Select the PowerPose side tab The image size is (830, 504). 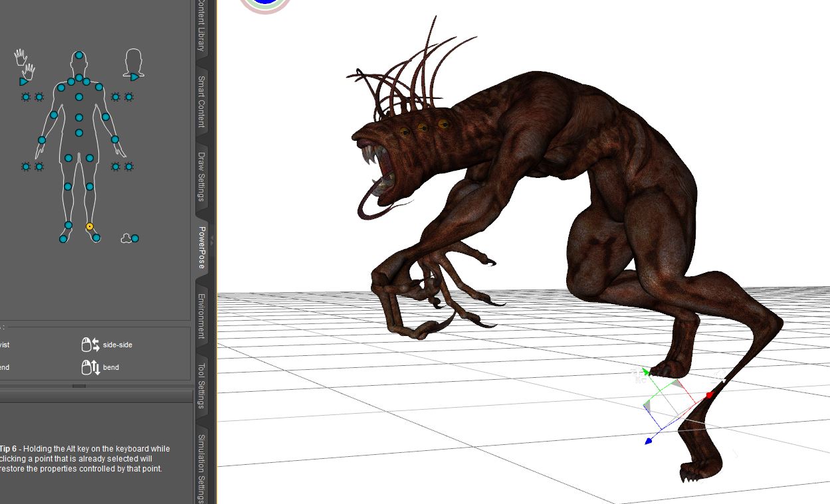point(201,247)
